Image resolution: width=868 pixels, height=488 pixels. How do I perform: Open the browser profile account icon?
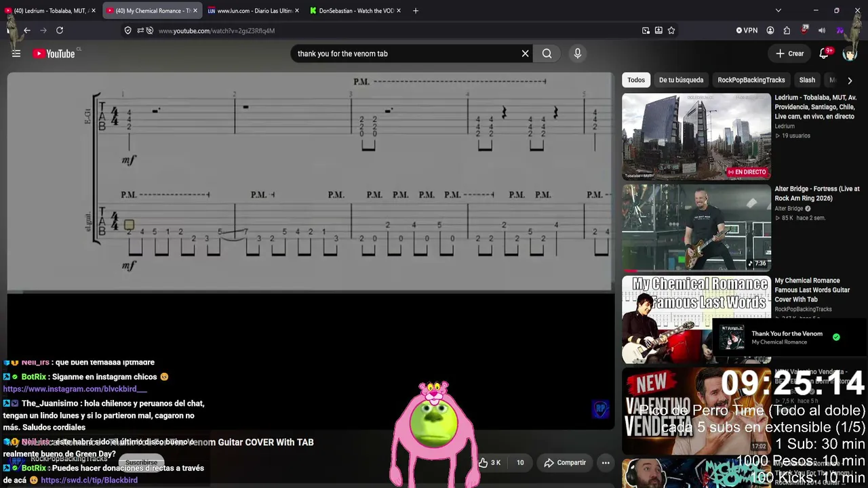click(x=770, y=30)
